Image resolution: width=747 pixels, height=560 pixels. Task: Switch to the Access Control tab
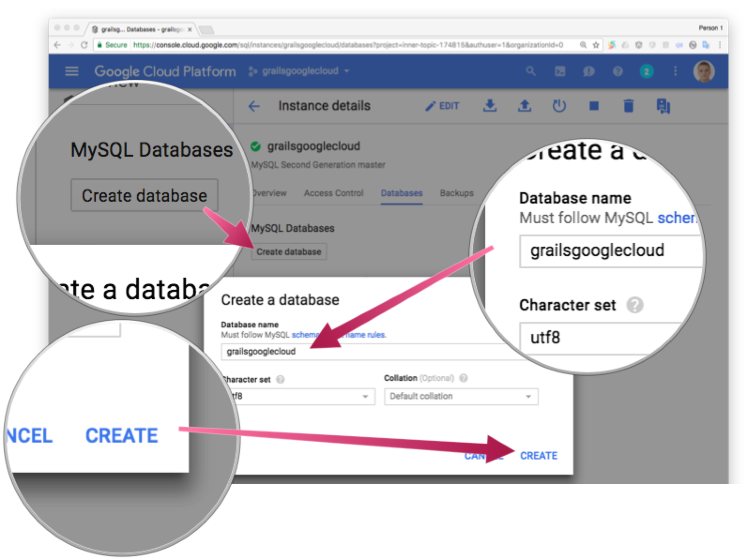click(x=334, y=193)
